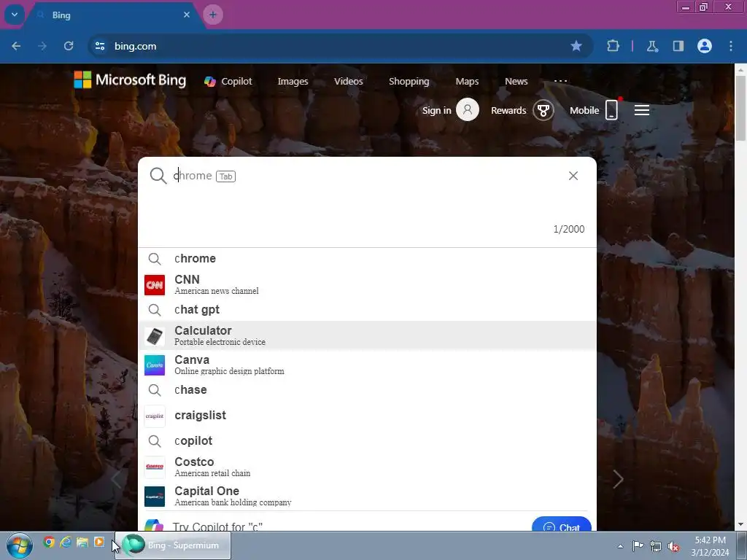Screen dimensions: 747x560
Task: Open the Bing hamburger settings menu
Action: (x=642, y=111)
